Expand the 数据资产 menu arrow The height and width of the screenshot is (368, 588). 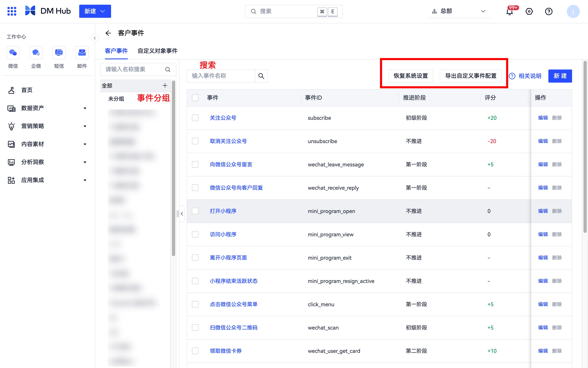85,108
